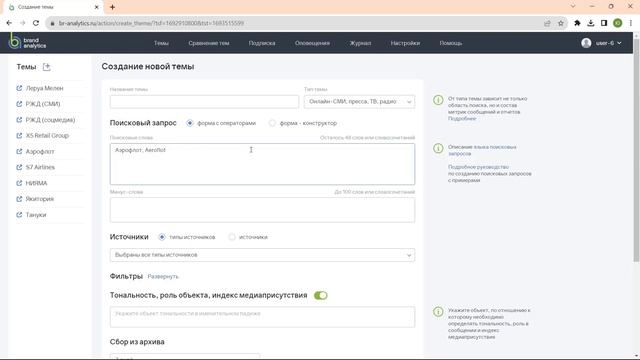Open external link icon for РЖД (СМИ)
The height and width of the screenshot is (360, 640).
(x=19, y=104)
